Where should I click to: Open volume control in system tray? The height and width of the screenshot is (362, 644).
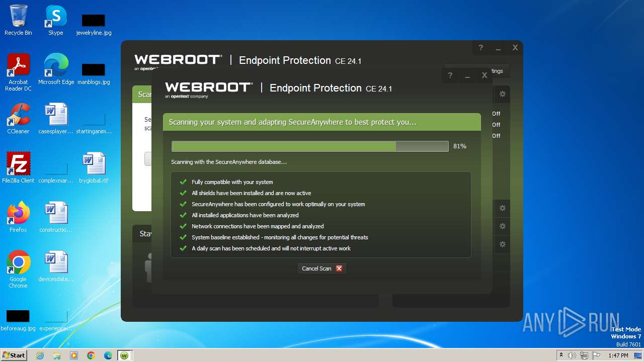pos(572,355)
